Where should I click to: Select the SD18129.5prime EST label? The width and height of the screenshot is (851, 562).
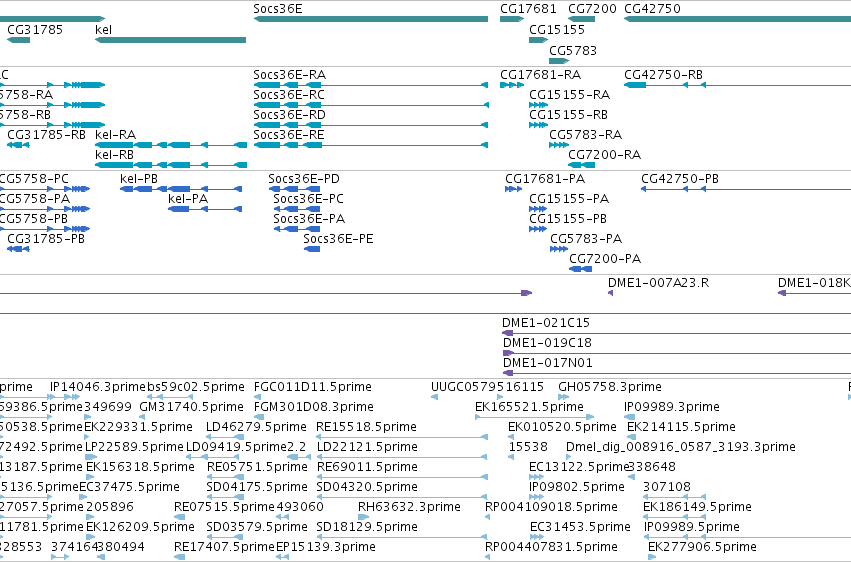point(367,527)
